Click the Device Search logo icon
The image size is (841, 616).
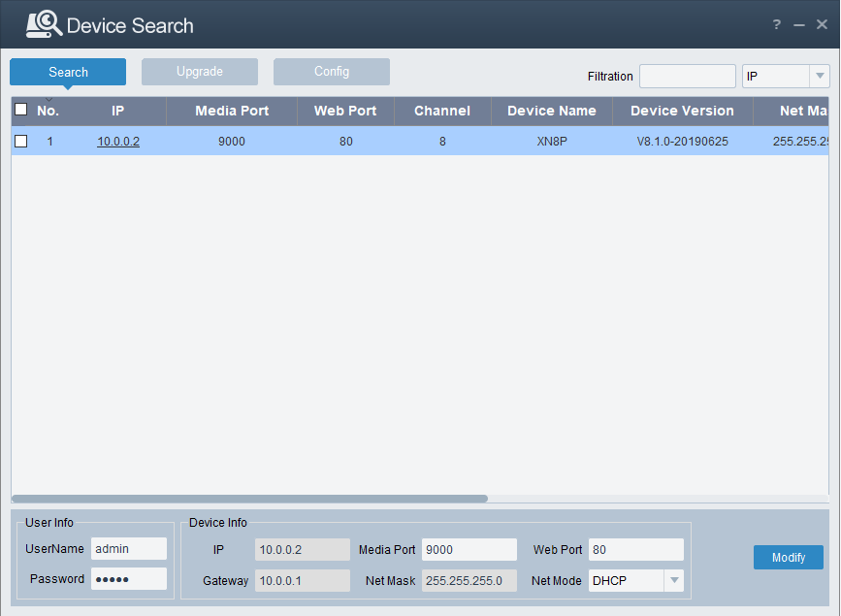[x=44, y=25]
